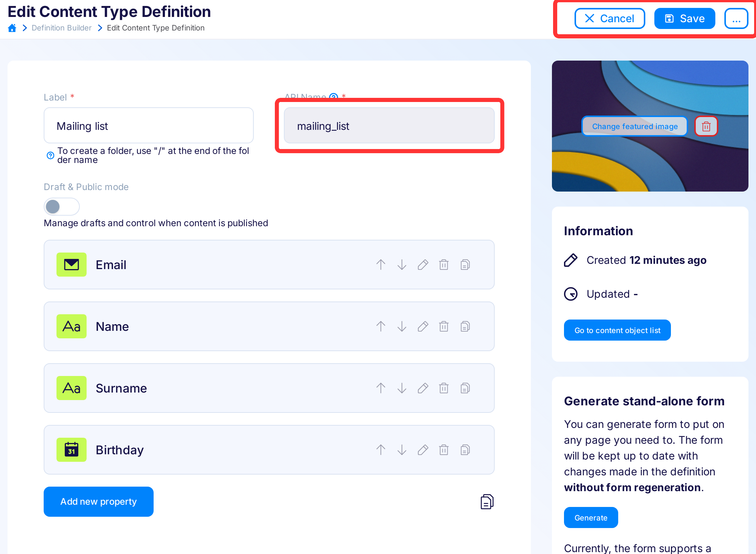Duplicate the Birthday property
Image resolution: width=756 pixels, height=554 pixels.
(x=465, y=449)
